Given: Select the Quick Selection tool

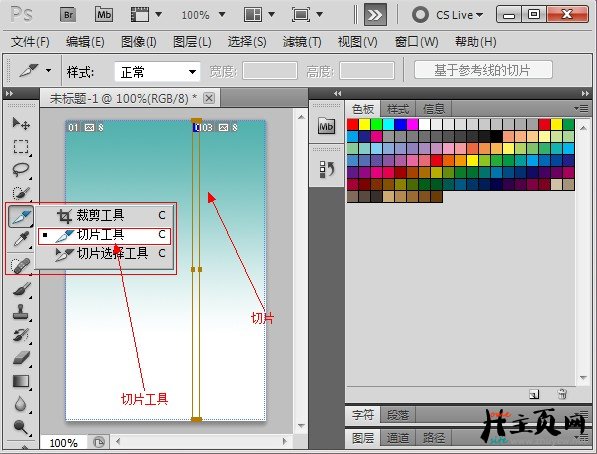Looking at the screenshot, I should 21,193.
